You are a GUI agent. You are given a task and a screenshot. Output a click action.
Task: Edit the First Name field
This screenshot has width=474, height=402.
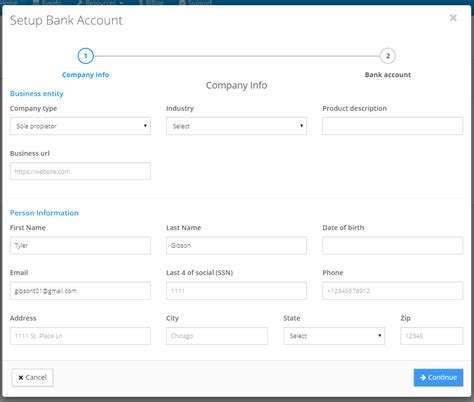click(x=80, y=246)
